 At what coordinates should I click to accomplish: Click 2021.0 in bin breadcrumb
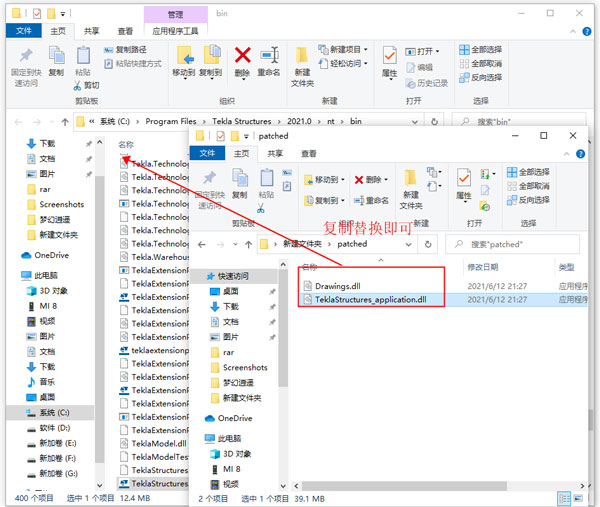coord(299,121)
